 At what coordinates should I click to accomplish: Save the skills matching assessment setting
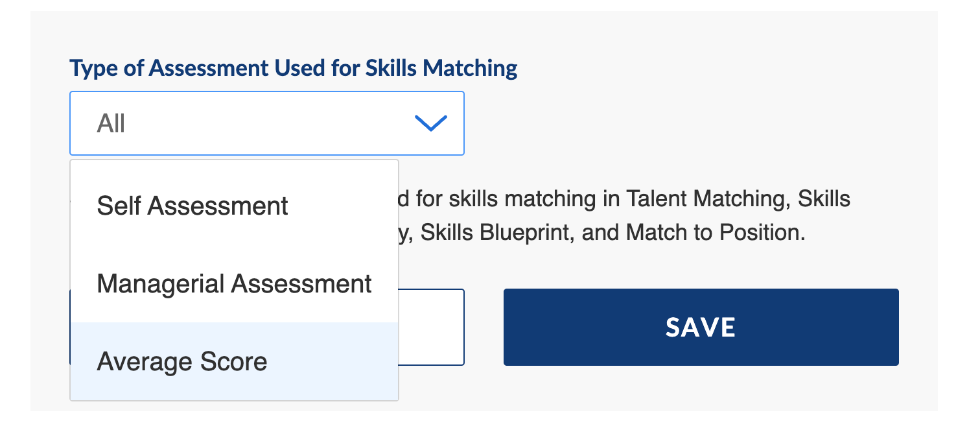coord(701,327)
